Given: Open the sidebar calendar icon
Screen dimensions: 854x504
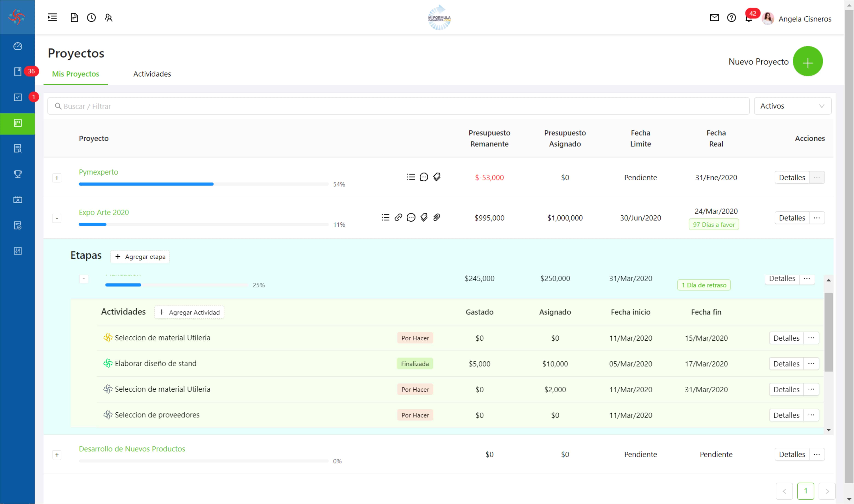Looking at the screenshot, I should tap(18, 200).
